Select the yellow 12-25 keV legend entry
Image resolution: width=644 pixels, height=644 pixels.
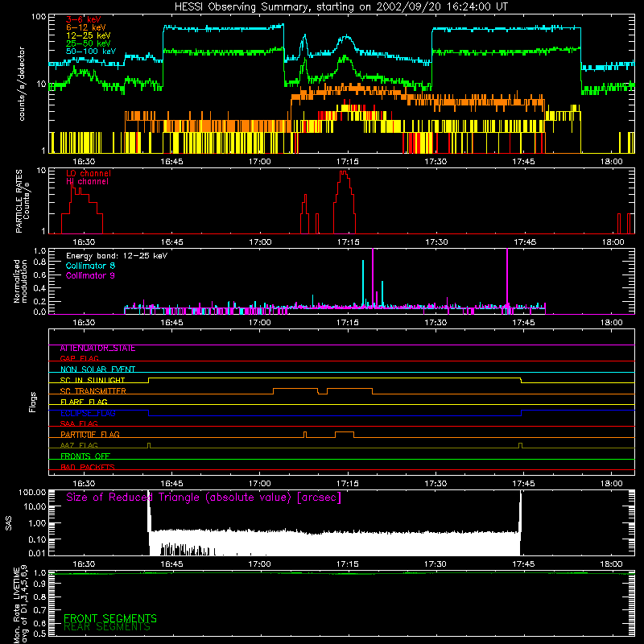coord(88,35)
